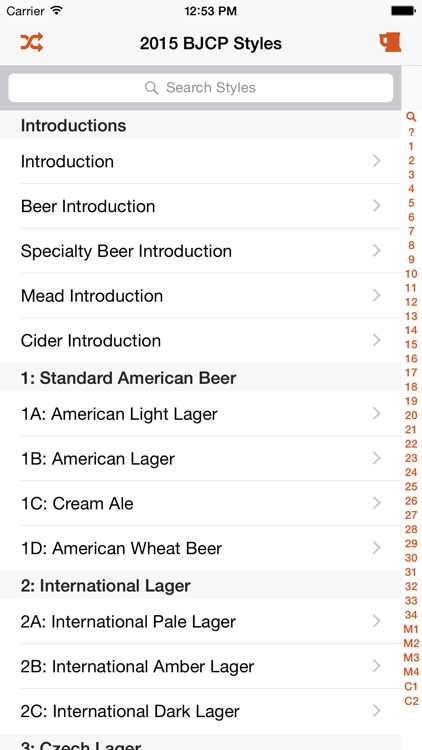Select 1A: American Light Lager
The image size is (422, 750).
click(x=200, y=414)
